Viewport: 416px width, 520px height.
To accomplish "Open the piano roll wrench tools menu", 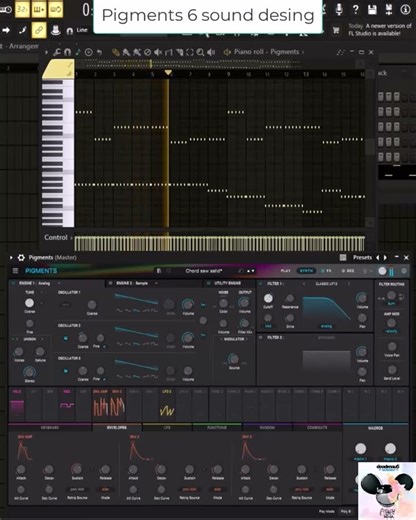I will coord(57,52).
